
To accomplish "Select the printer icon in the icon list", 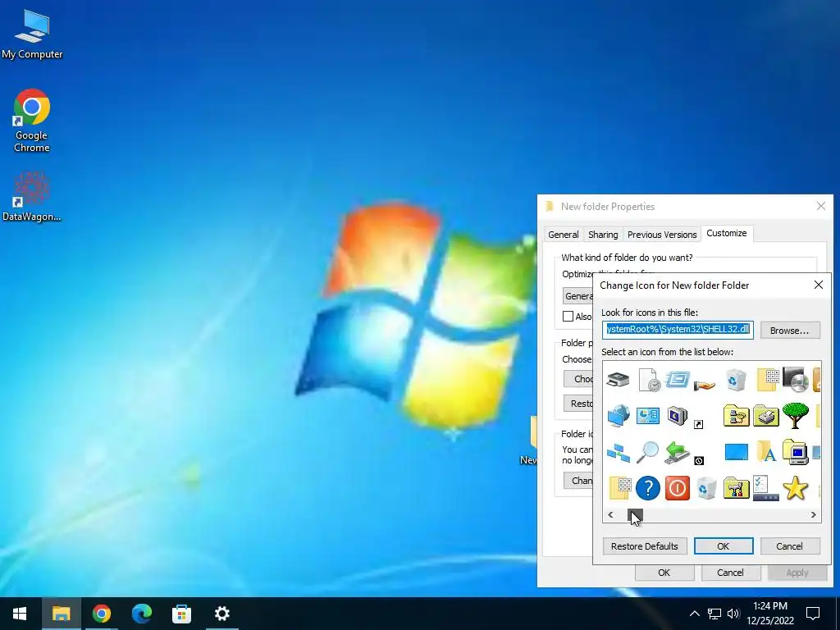I will (619, 381).
